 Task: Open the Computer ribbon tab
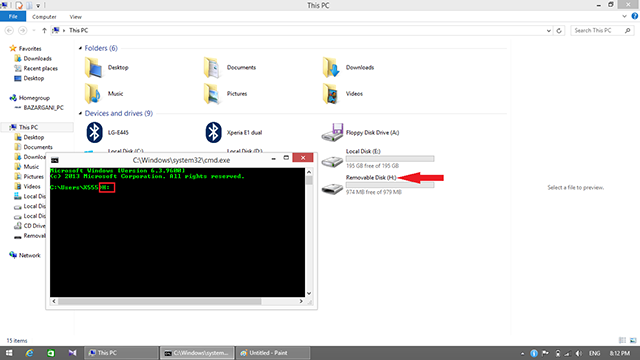click(x=44, y=17)
